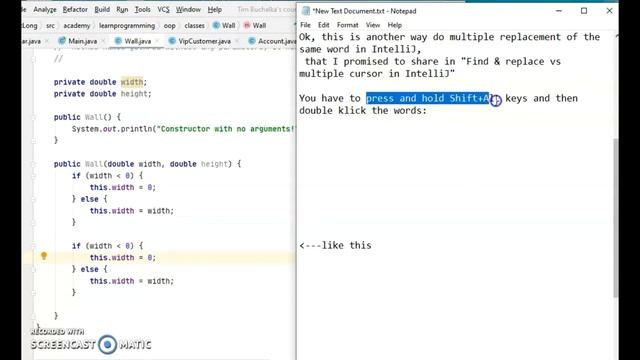The width and height of the screenshot is (640, 360).
Task: Click the 'multiple cursor in IntelliJ' line
Action: [x=377, y=74]
